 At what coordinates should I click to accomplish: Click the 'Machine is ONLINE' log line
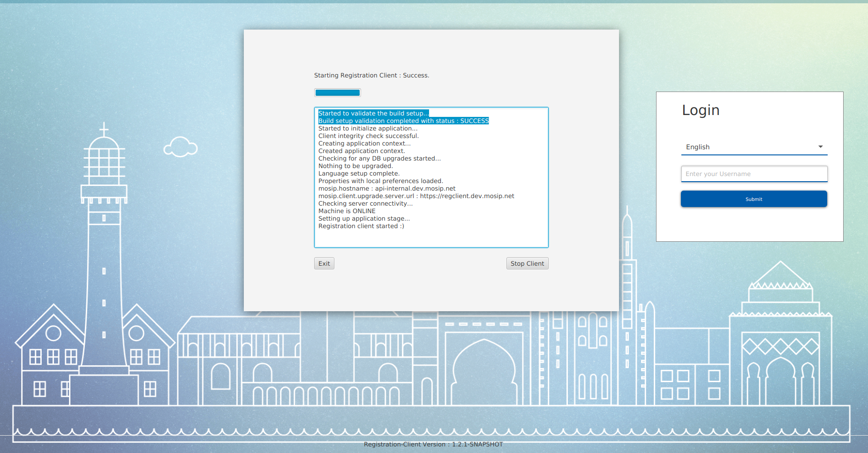pos(347,211)
